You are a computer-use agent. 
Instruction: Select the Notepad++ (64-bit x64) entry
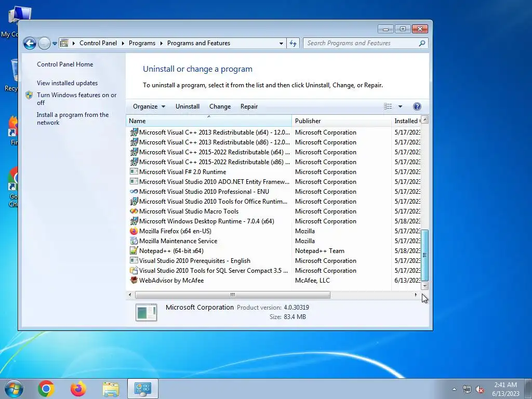[171, 251]
